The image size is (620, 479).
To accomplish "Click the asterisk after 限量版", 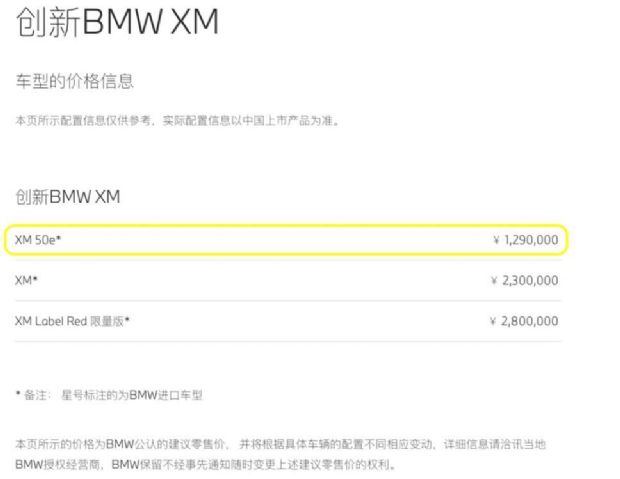I will tap(127, 319).
